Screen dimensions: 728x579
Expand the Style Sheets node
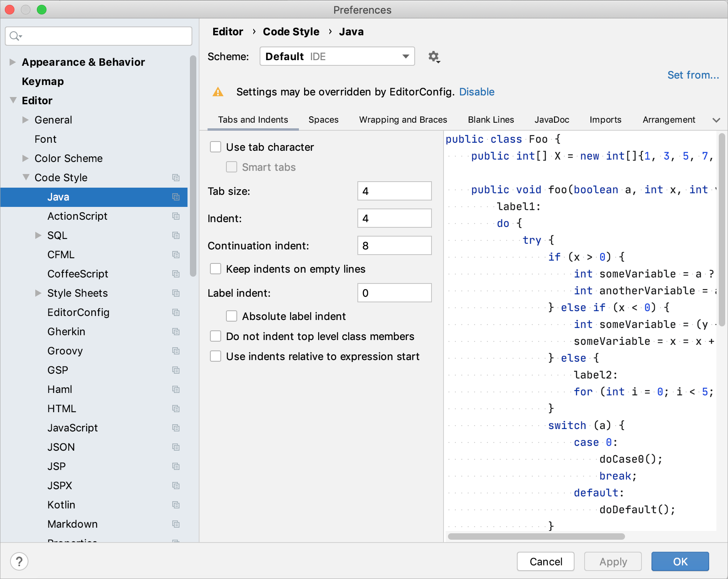38,293
